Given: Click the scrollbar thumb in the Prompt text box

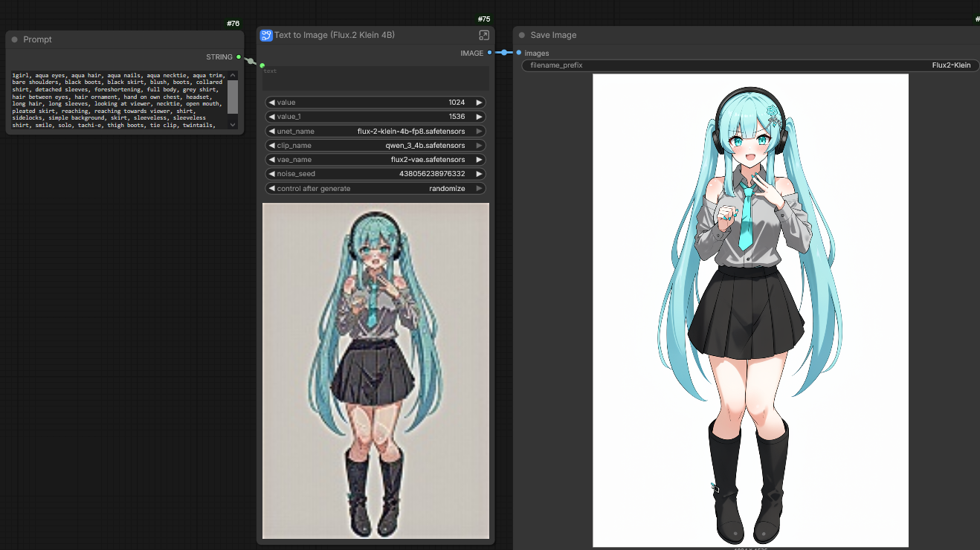Looking at the screenshot, I should (x=233, y=97).
